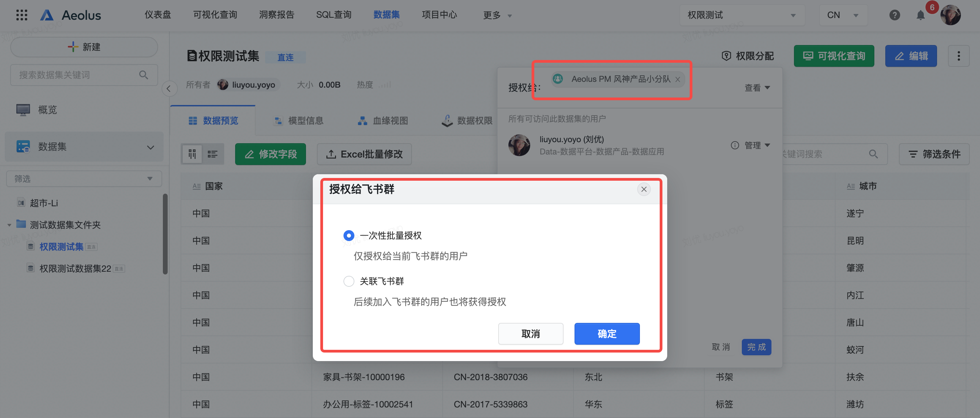
Task: Collapse 测试数据集文件夹 tree folder
Action: [9, 225]
